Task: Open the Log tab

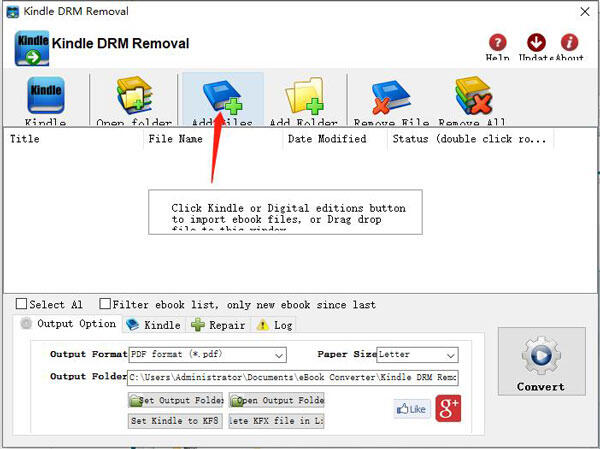Action: pyautogui.click(x=274, y=325)
